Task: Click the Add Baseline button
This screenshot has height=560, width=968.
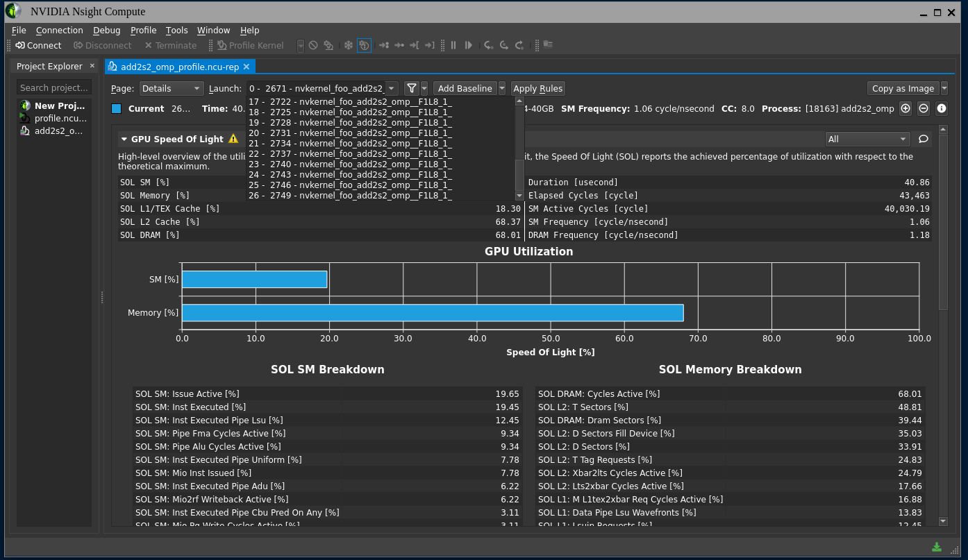Action: [x=465, y=88]
